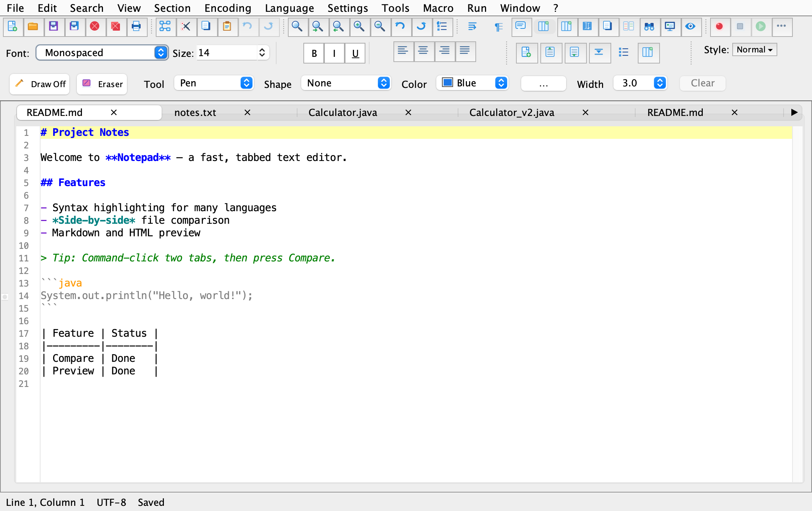The height and width of the screenshot is (511, 812).
Task: Align text left
Action: pos(403,52)
